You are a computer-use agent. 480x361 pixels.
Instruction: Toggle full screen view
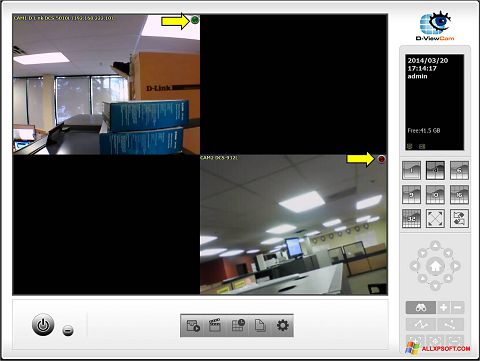435,219
